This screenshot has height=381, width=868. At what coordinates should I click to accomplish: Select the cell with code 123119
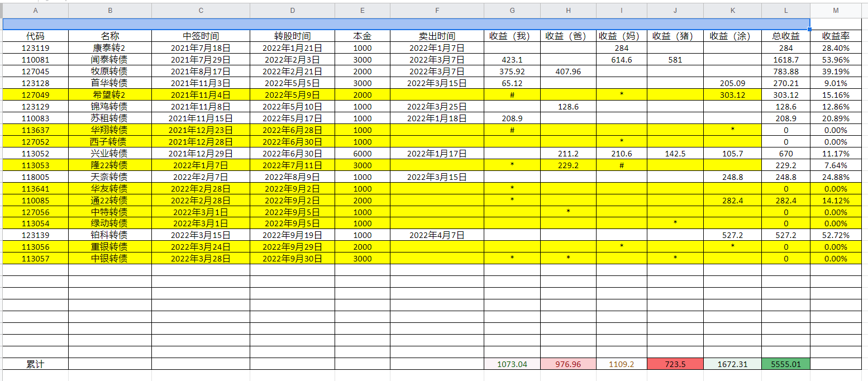pyautogui.click(x=36, y=48)
